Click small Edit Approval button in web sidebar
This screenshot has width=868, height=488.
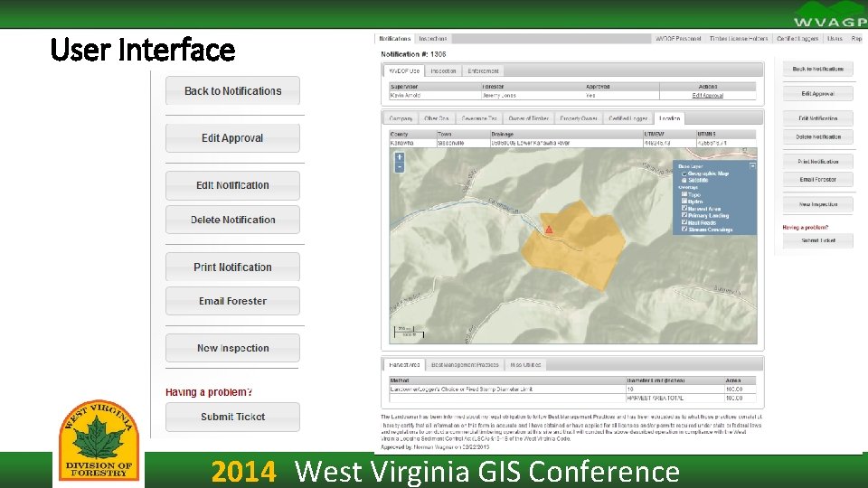click(x=817, y=93)
